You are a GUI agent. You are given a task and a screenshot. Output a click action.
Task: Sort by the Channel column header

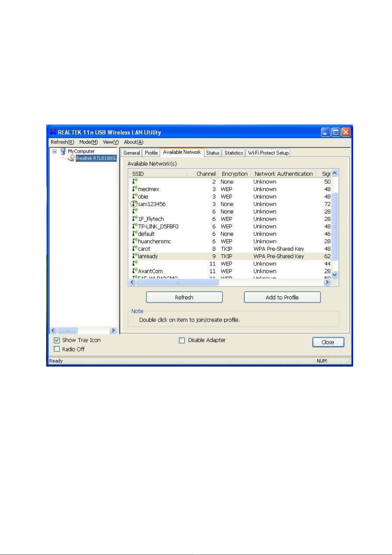coord(202,174)
